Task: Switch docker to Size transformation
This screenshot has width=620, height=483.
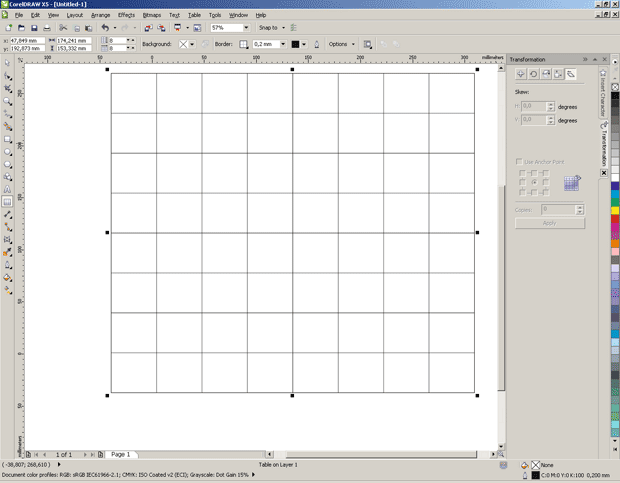Action: pos(558,74)
